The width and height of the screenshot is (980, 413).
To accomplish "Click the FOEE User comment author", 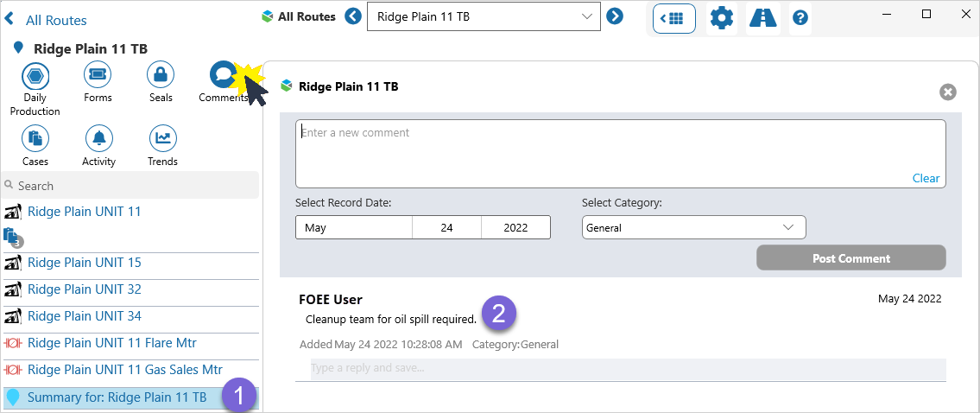I will (x=331, y=300).
